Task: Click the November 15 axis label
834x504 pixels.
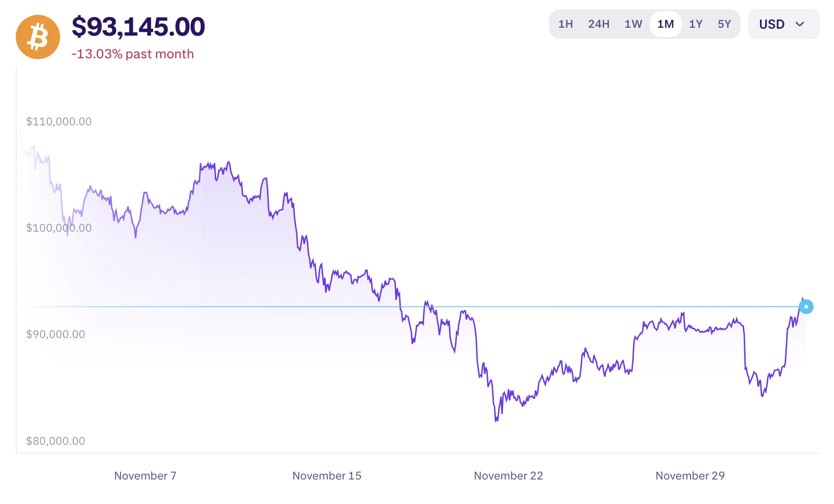Action: (327, 475)
